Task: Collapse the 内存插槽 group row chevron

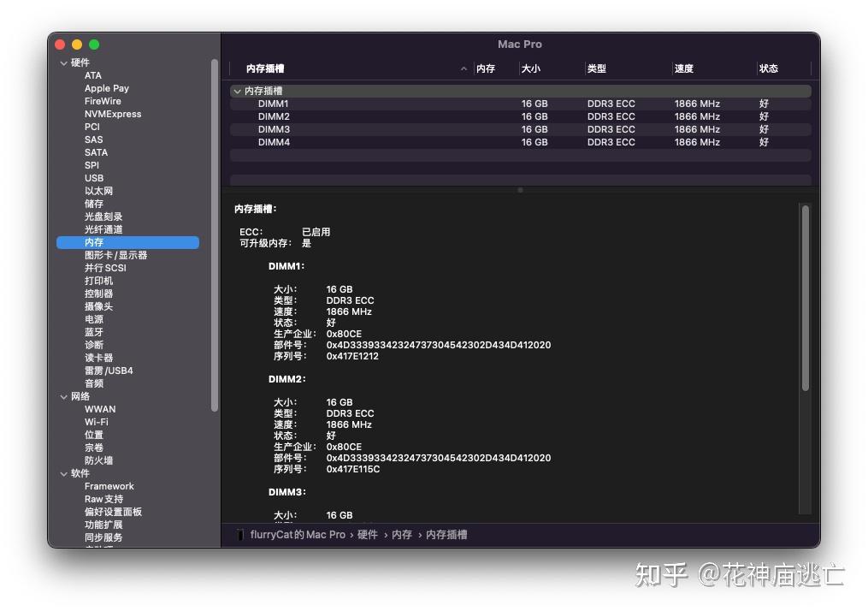Action: [238, 91]
